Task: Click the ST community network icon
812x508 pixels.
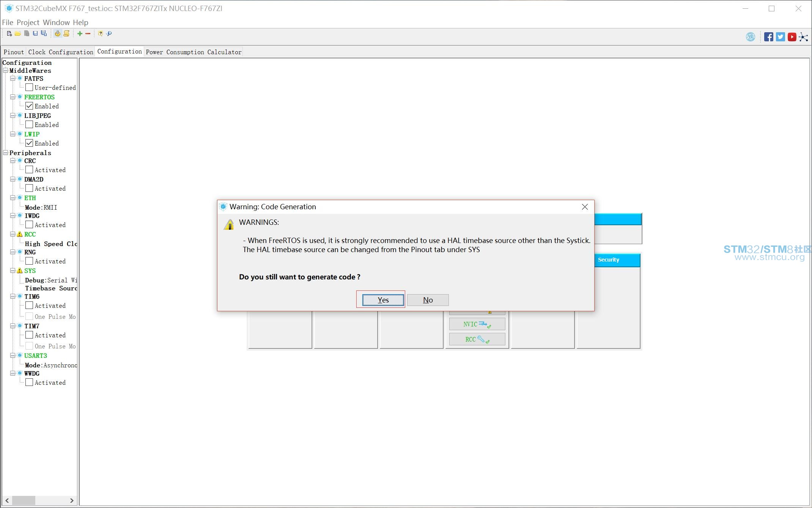Action: click(803, 37)
